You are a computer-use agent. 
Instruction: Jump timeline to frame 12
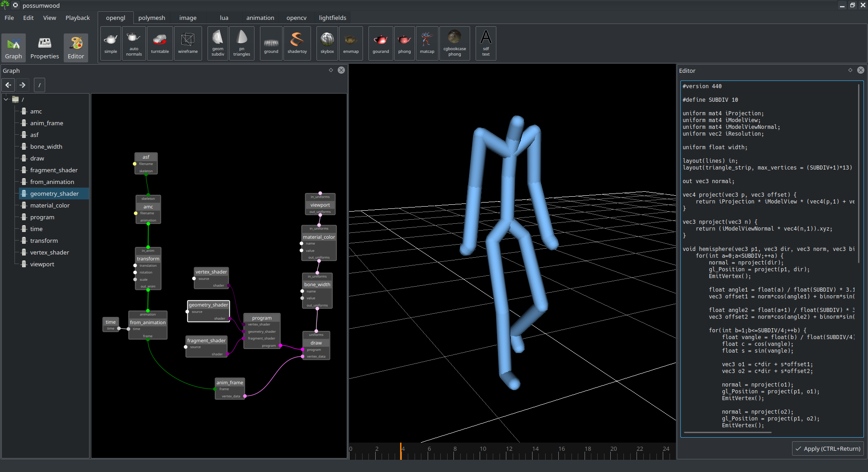click(509, 449)
